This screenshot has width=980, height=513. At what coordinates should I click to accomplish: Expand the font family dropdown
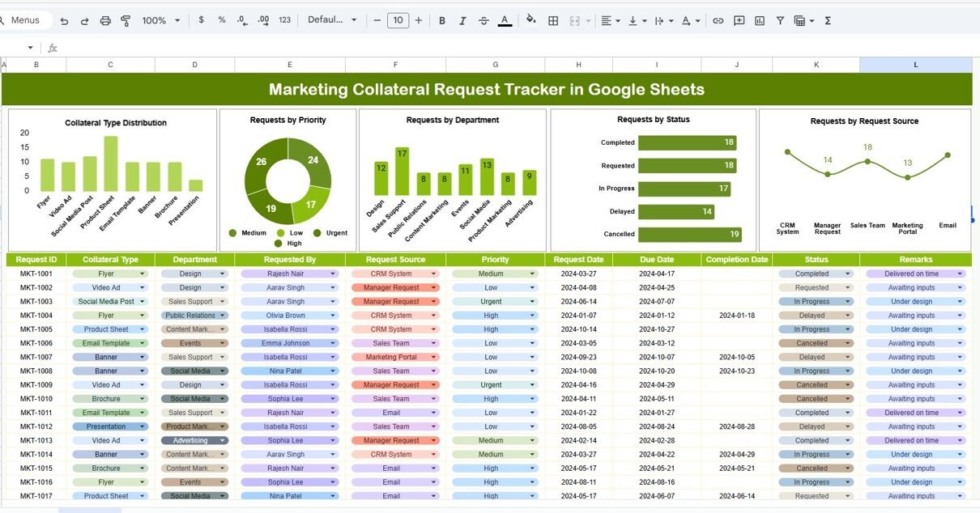pos(332,21)
